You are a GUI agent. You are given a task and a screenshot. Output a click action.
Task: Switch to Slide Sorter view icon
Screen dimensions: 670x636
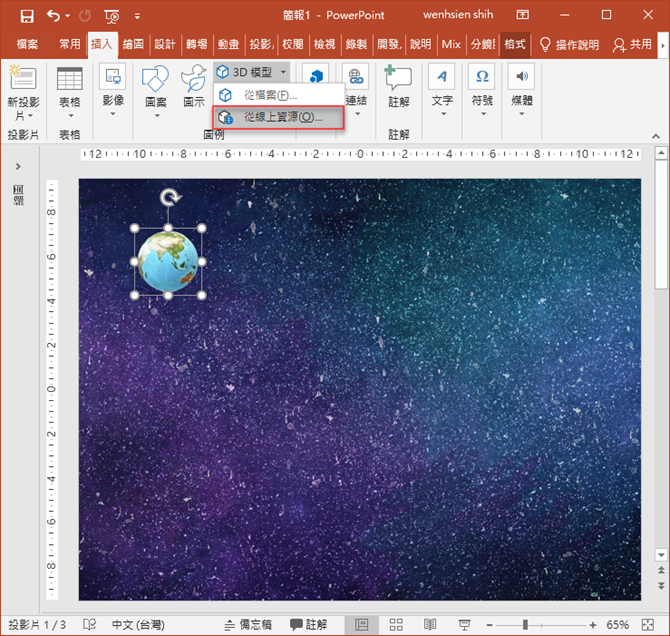[396, 625]
